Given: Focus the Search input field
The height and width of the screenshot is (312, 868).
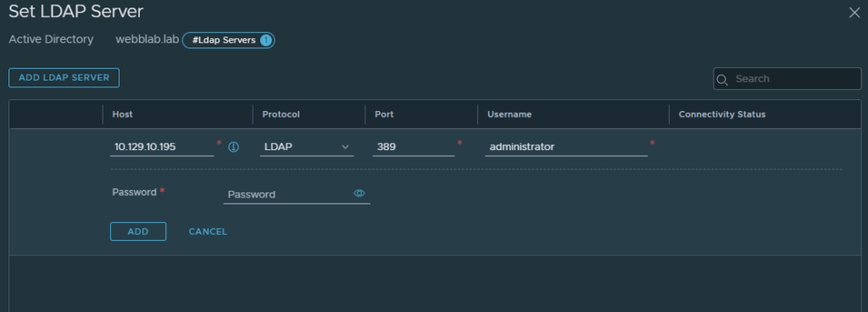Looking at the screenshot, I should pos(787,79).
